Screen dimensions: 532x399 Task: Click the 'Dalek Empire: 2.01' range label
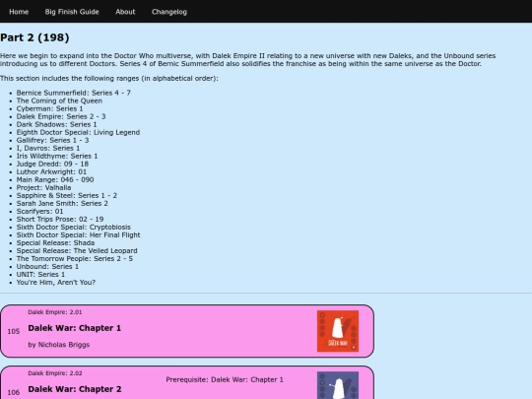pyautogui.click(x=55, y=312)
